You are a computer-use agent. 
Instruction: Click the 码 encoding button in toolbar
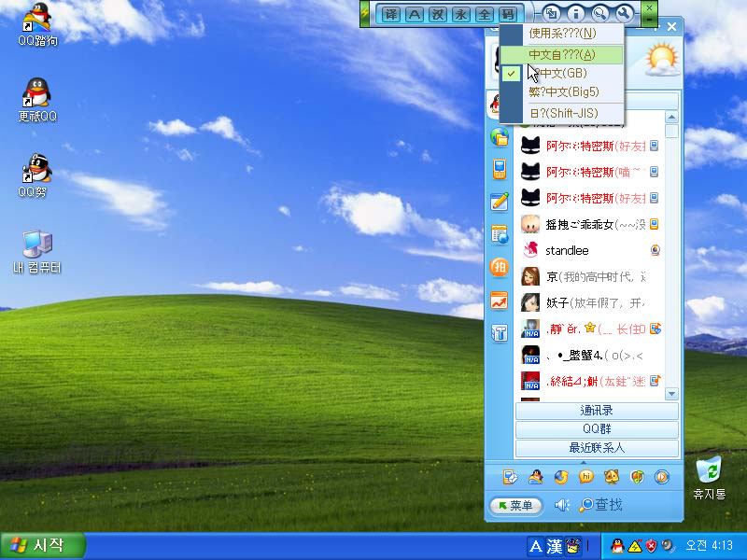pos(507,14)
